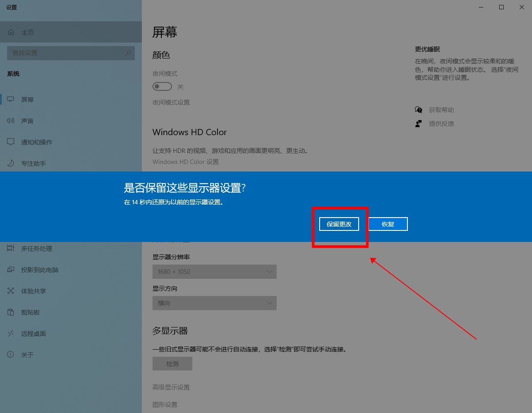Expand the 显示器分辨率 1680 × 1050 dropdown
This screenshot has height=413, width=532.
tap(215, 272)
